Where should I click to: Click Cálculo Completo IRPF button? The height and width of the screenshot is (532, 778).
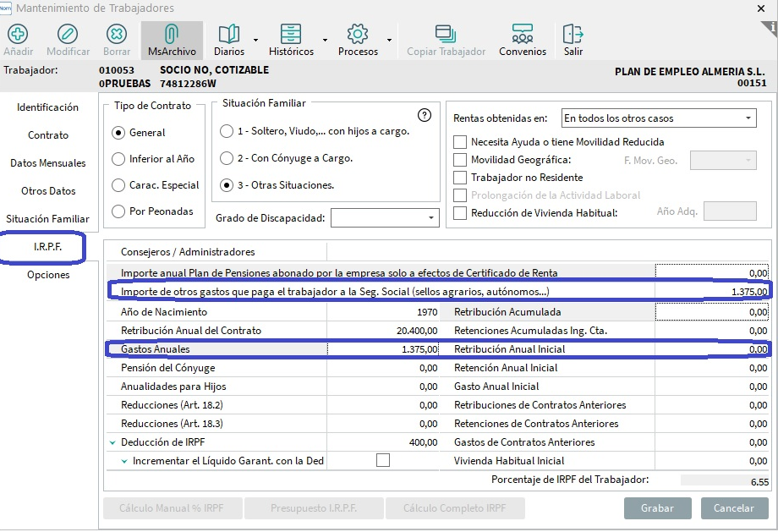click(x=455, y=508)
